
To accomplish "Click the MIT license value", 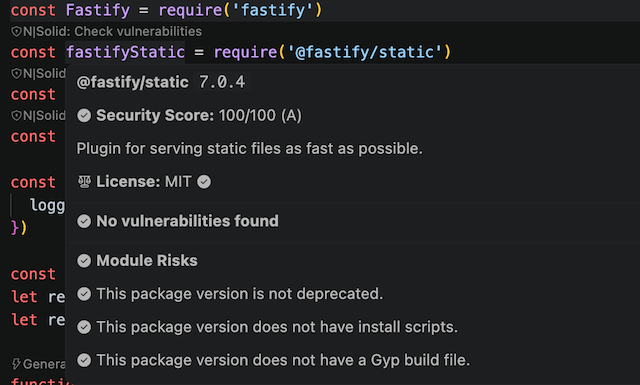I will [178, 182].
